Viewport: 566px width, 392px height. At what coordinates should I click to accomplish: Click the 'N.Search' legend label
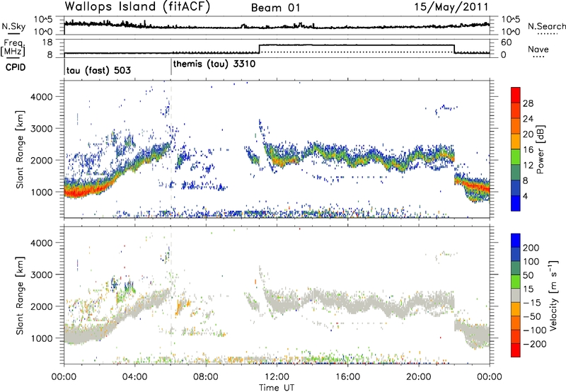tap(547, 26)
